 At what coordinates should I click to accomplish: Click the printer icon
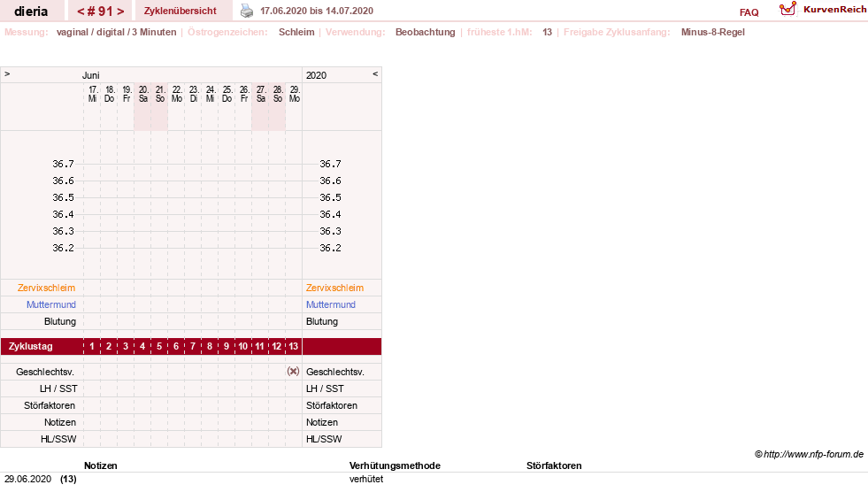[x=246, y=11]
